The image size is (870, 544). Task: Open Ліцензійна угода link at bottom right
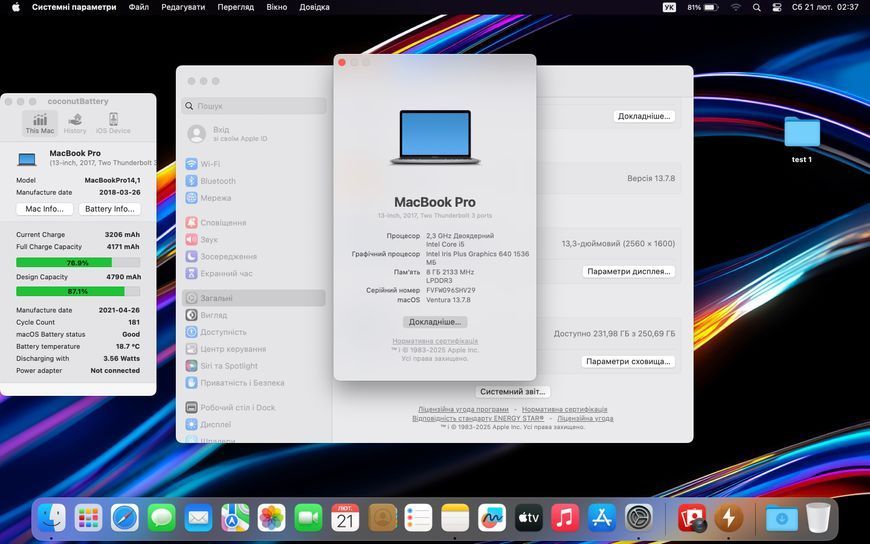(x=585, y=418)
